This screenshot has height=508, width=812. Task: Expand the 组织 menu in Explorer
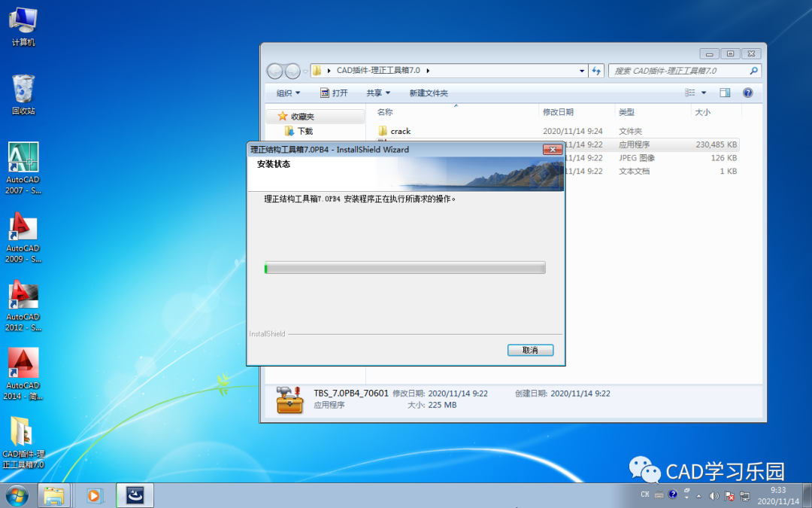289,93
